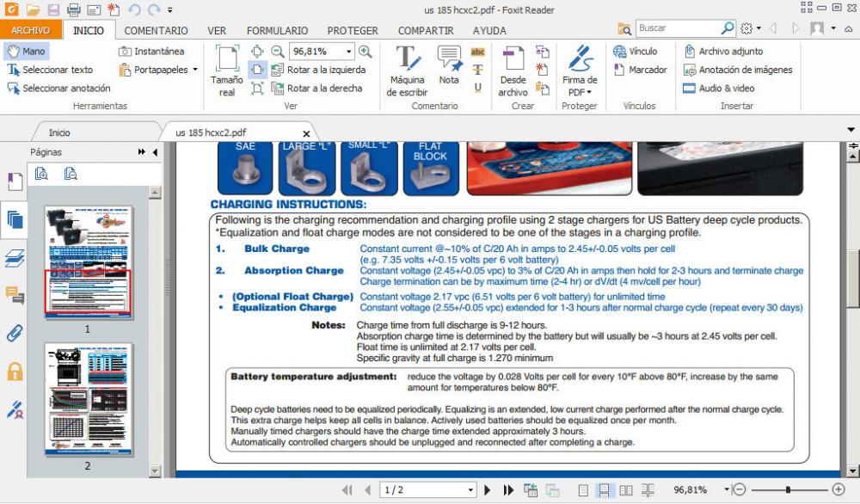Select page 2 thumbnail
The image size is (860, 504).
click(x=89, y=399)
